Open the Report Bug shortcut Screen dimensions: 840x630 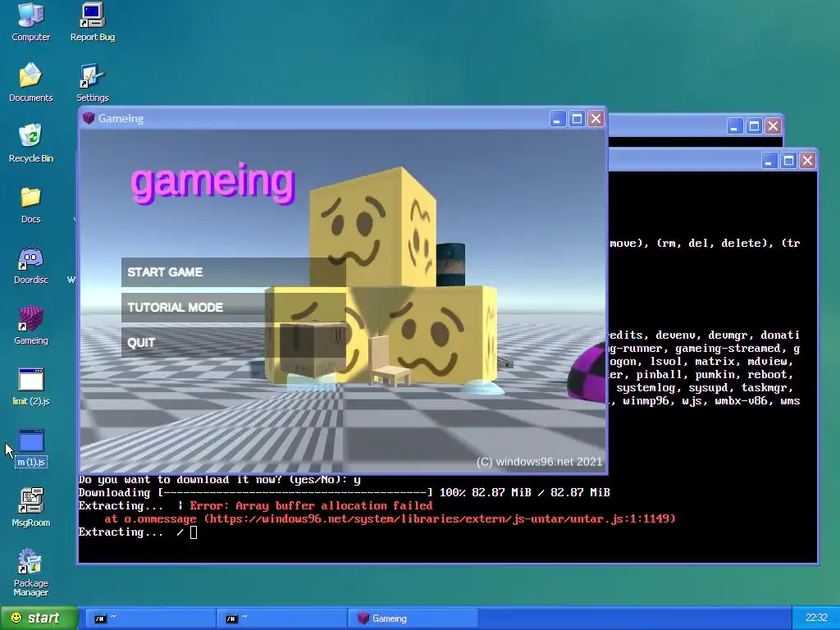[92, 21]
